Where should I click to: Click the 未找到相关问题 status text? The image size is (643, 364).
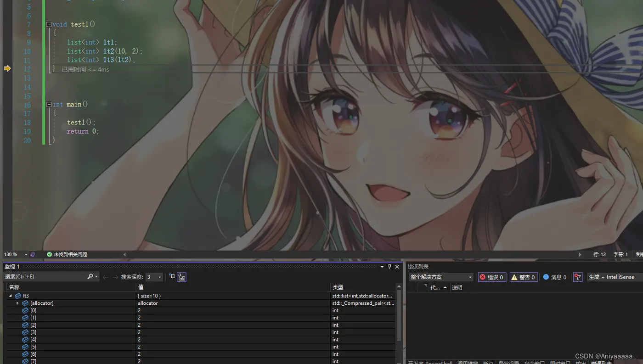[70, 254]
